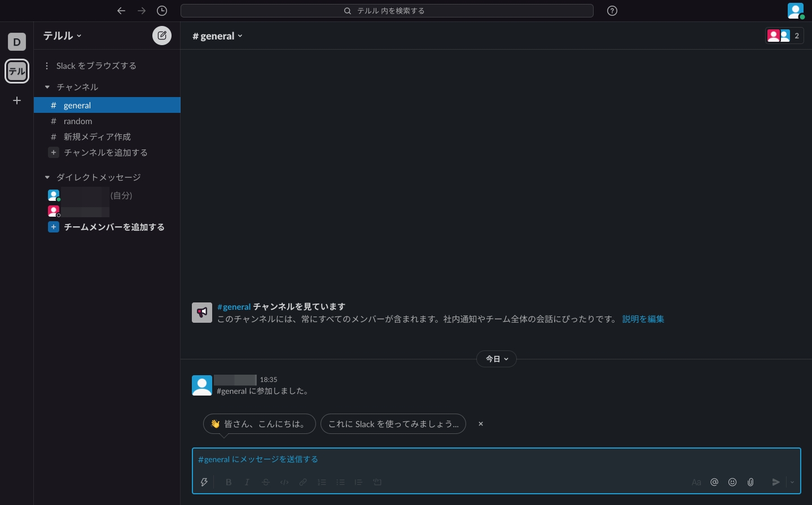Toggle Aa formatting toolbar visibility

(696, 482)
